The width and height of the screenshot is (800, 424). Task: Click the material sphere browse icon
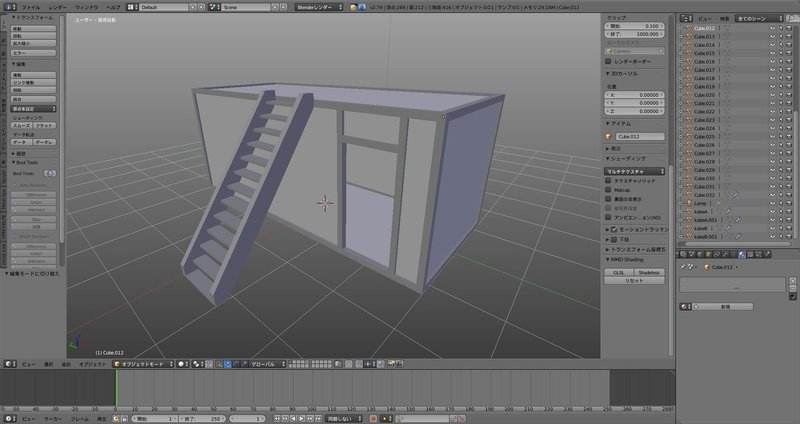click(x=686, y=307)
